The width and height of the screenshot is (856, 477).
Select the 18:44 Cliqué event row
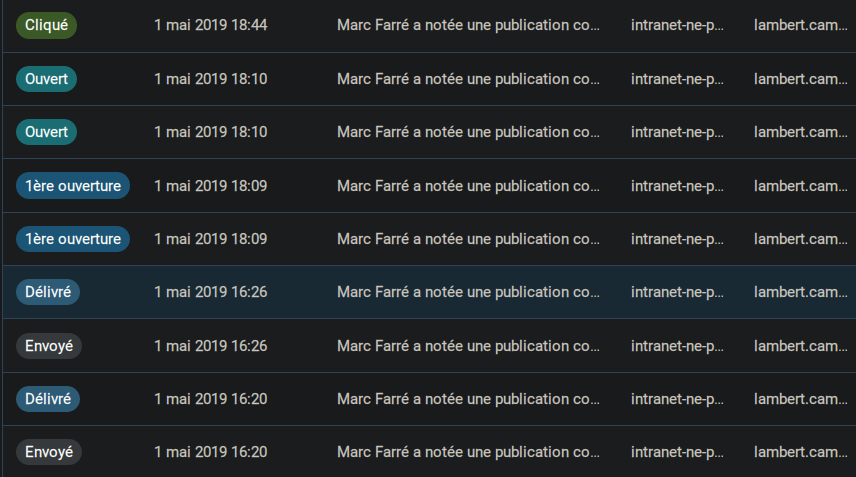pos(429,26)
